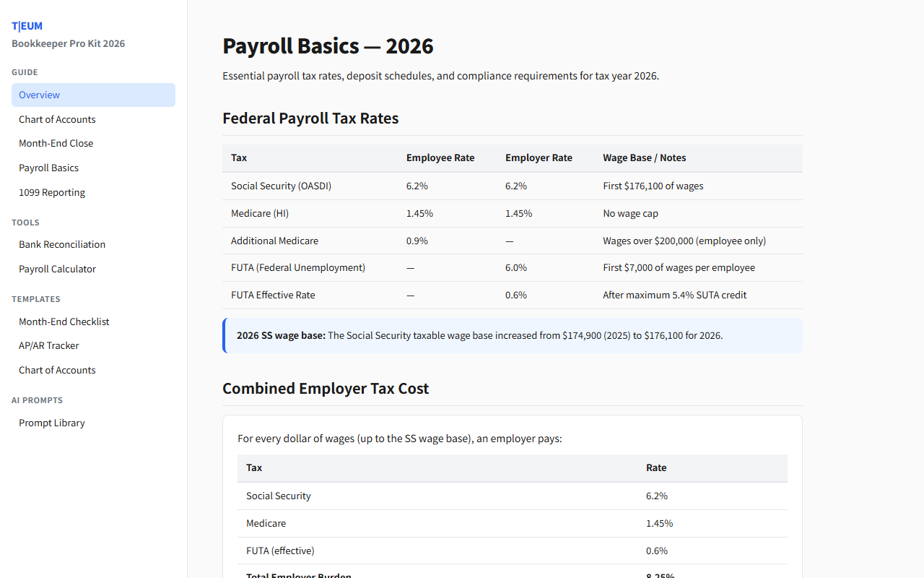Click the T|EUM logo

pos(27,25)
